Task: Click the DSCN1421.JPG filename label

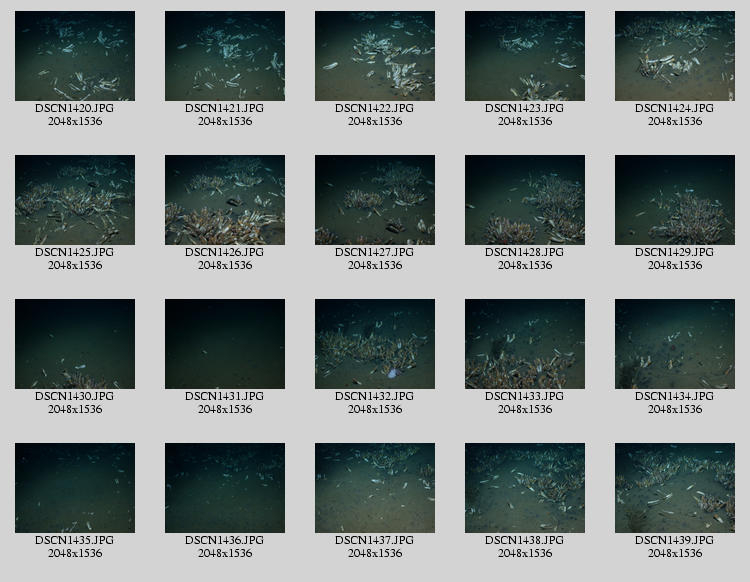Action: click(x=224, y=108)
